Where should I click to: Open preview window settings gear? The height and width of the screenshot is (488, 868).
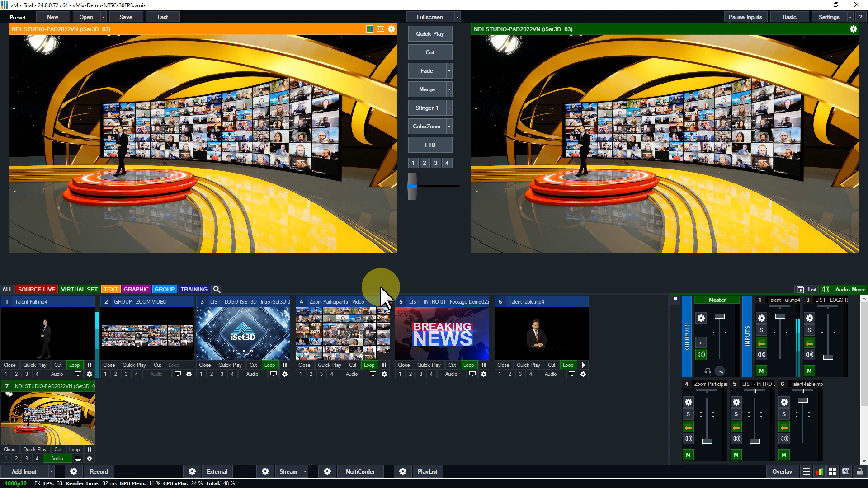[x=392, y=29]
